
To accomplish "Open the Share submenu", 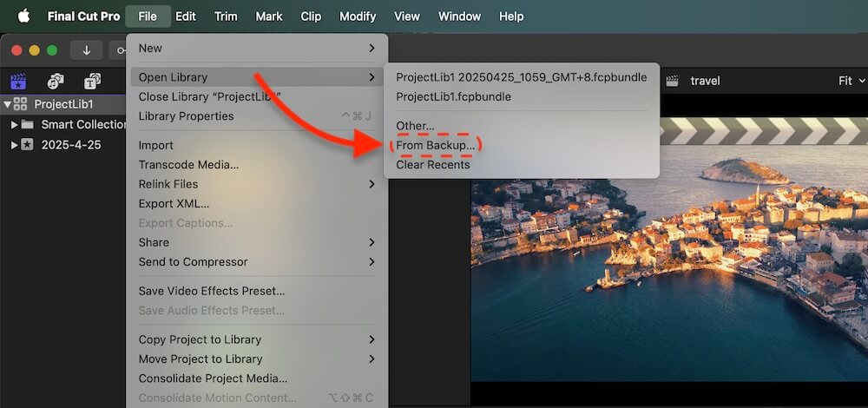I will coord(257,242).
